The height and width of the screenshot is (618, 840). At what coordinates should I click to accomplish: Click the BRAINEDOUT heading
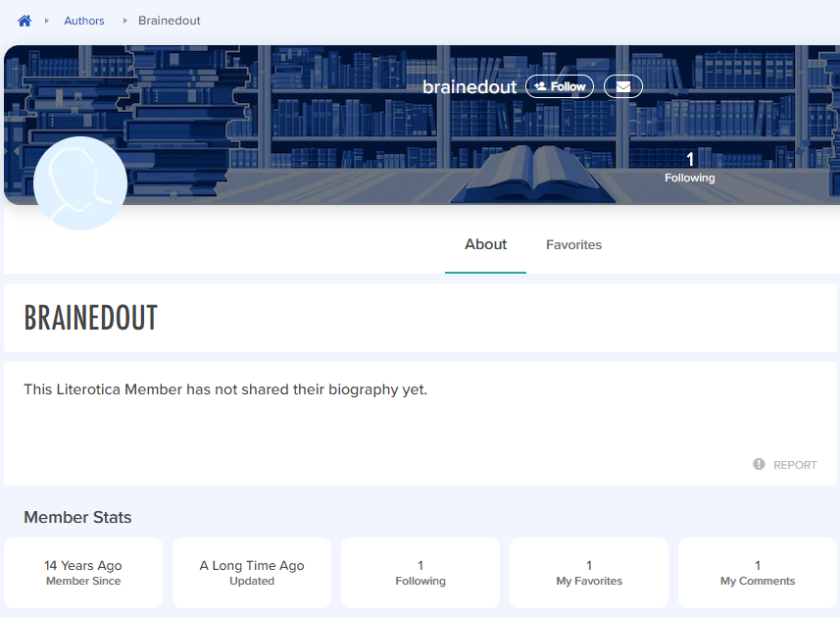91,318
